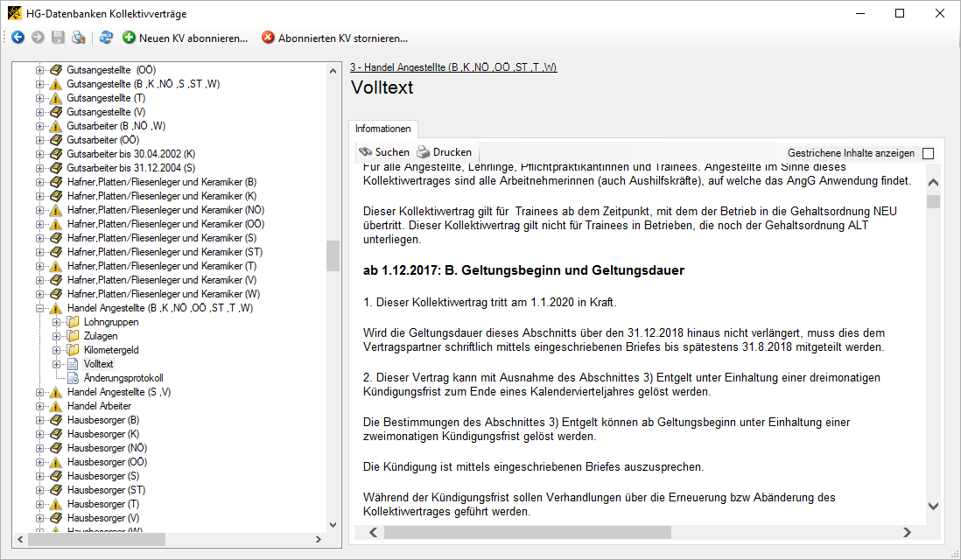Image resolution: width=961 pixels, height=560 pixels.
Task: Open the 3 - Handel Angestellte breadcrumb link
Action: click(x=452, y=67)
